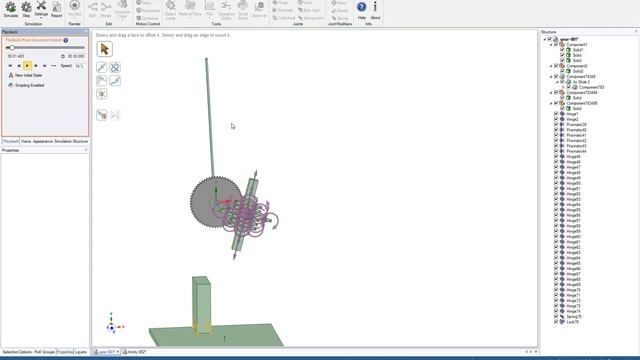Viewport: 640px width, 360px height.
Task: Click the bracketed-point tool icon in the viewport toolbar
Action: click(x=102, y=94)
